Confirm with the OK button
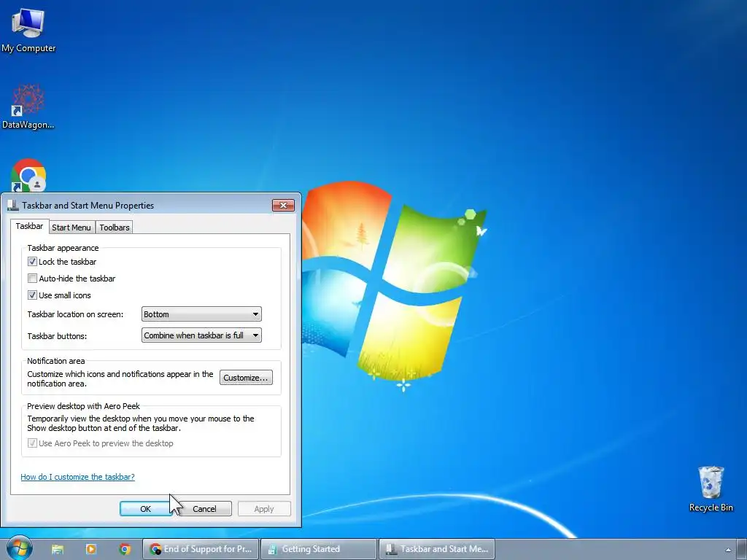The height and width of the screenshot is (560, 747). click(145, 508)
